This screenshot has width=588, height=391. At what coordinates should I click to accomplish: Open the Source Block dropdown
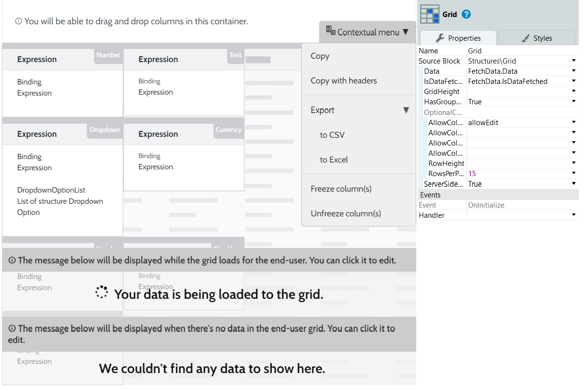coord(573,61)
